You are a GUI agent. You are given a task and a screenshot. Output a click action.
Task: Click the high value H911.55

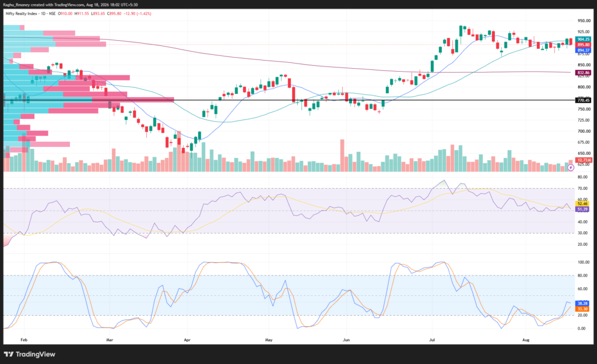82,14
